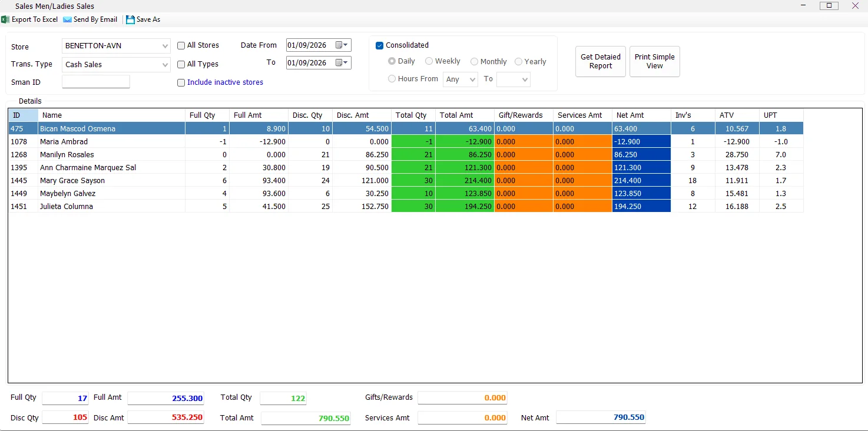Sort by the Name column header
The image size is (868, 431).
coord(112,115)
